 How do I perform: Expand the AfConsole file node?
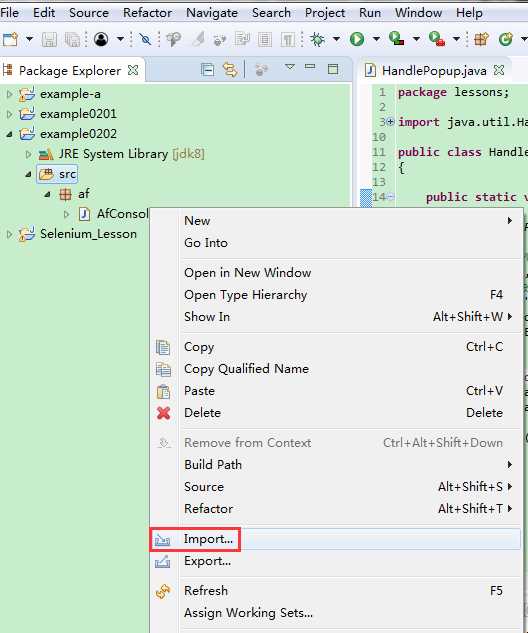67,214
